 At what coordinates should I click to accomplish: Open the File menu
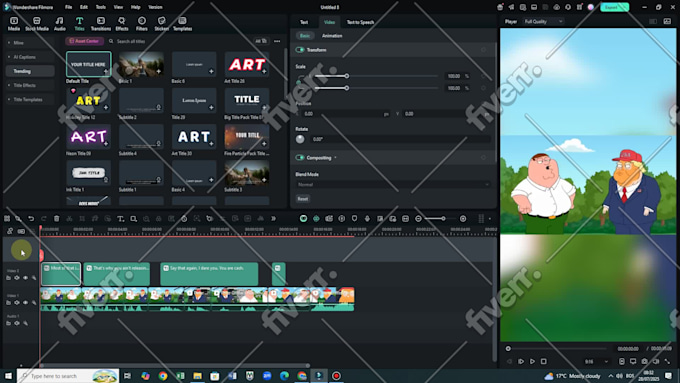[x=69, y=7]
